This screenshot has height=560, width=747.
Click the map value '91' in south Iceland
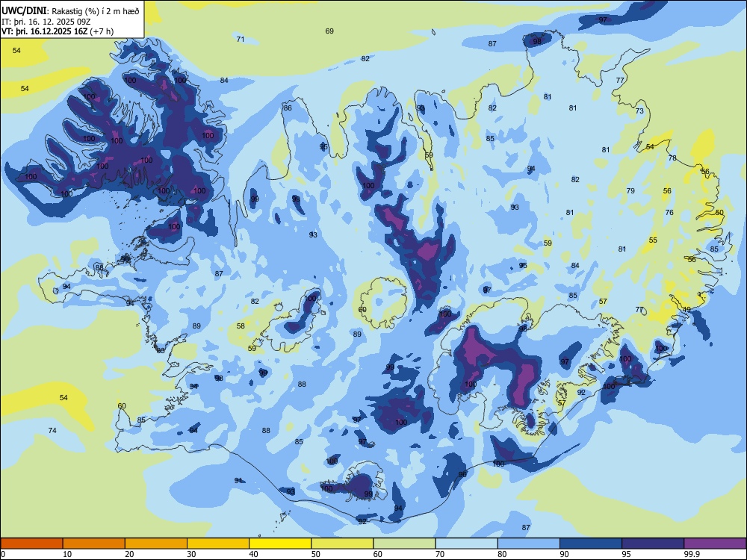coord(239,480)
